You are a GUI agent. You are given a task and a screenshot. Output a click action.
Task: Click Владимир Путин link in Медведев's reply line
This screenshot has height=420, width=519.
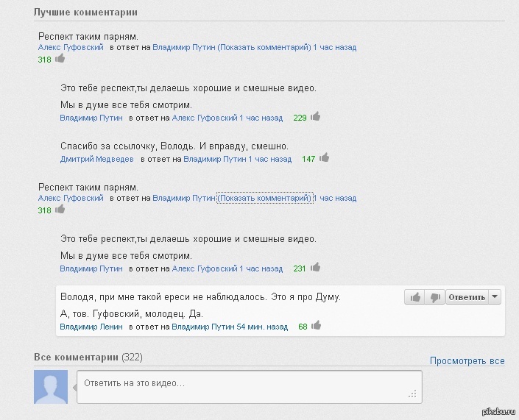[214, 159]
